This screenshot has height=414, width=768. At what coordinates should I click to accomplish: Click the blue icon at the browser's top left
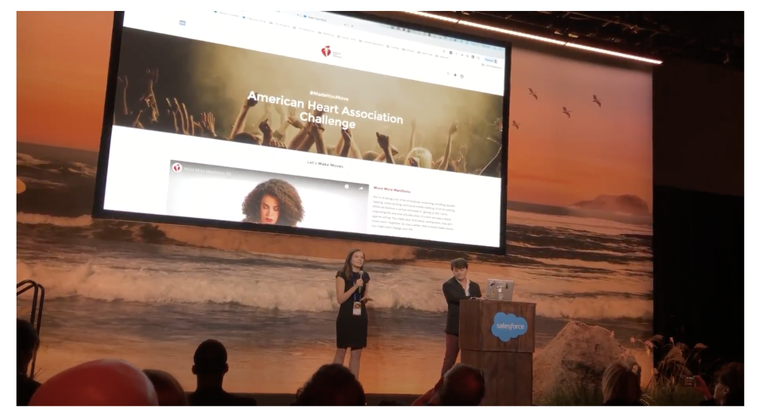[182, 23]
